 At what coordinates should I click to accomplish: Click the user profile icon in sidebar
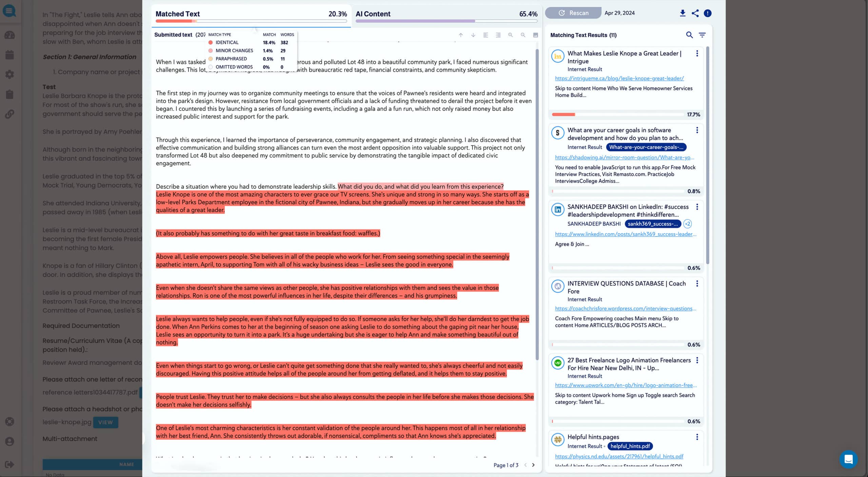click(9, 441)
